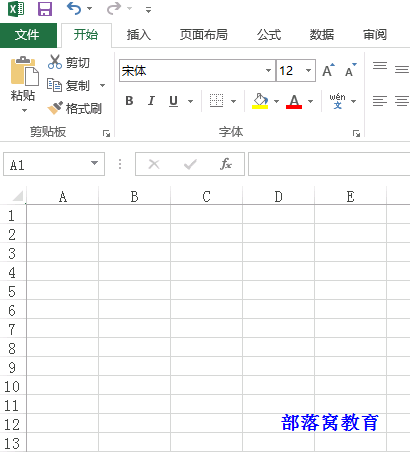Open the 审阅 (Review) tab
Image resolution: width=410 pixels, height=452 pixels.
(x=375, y=35)
